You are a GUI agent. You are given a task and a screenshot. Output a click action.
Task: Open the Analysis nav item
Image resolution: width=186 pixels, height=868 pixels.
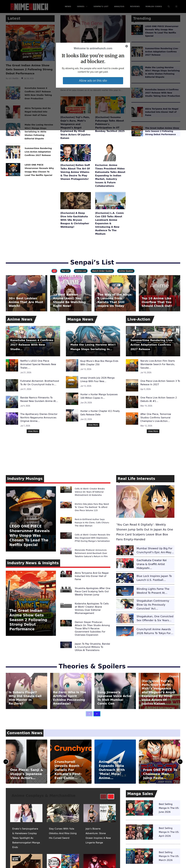click(119, 6)
